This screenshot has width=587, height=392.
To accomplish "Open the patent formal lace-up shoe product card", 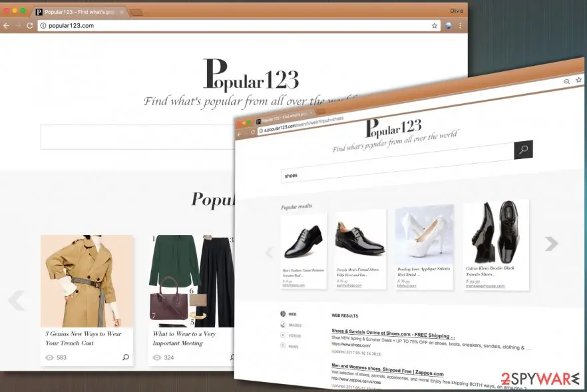I will 360,250.
